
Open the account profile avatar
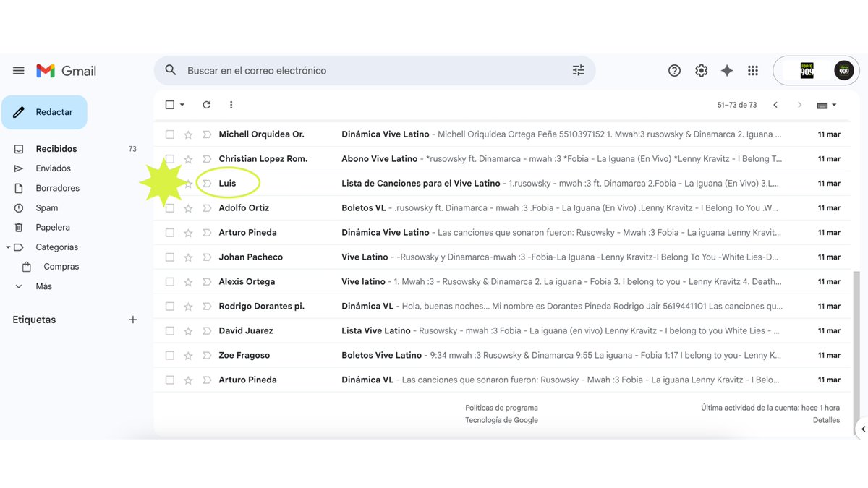tap(844, 70)
